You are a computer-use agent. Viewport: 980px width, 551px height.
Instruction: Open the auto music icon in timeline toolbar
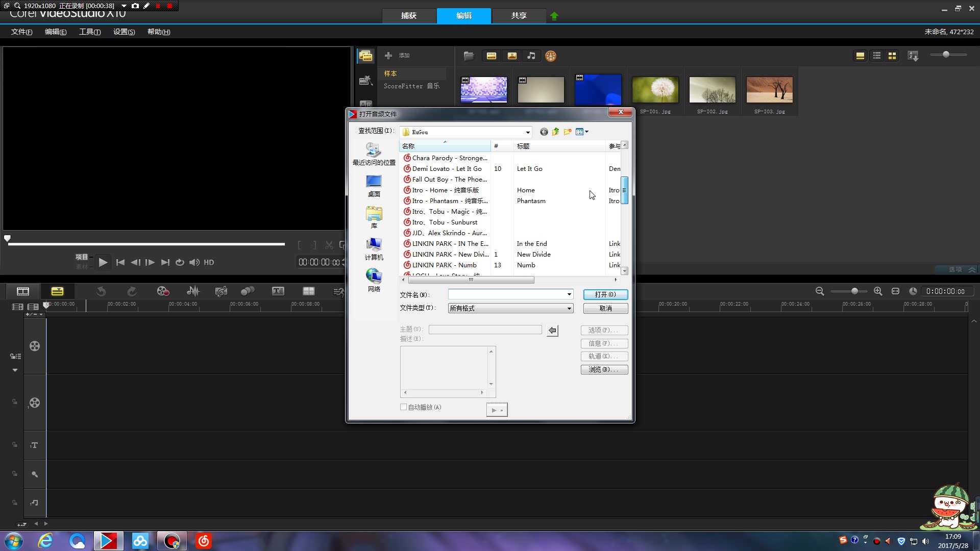coord(221,291)
